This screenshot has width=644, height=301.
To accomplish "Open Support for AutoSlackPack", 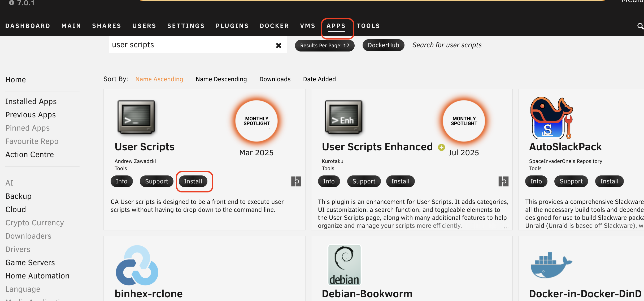I will click(571, 181).
